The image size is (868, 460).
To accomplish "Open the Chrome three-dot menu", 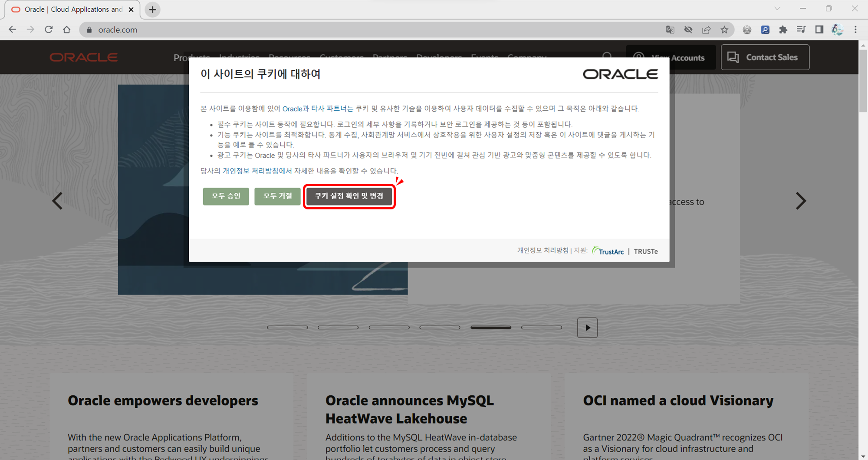I will [855, 30].
